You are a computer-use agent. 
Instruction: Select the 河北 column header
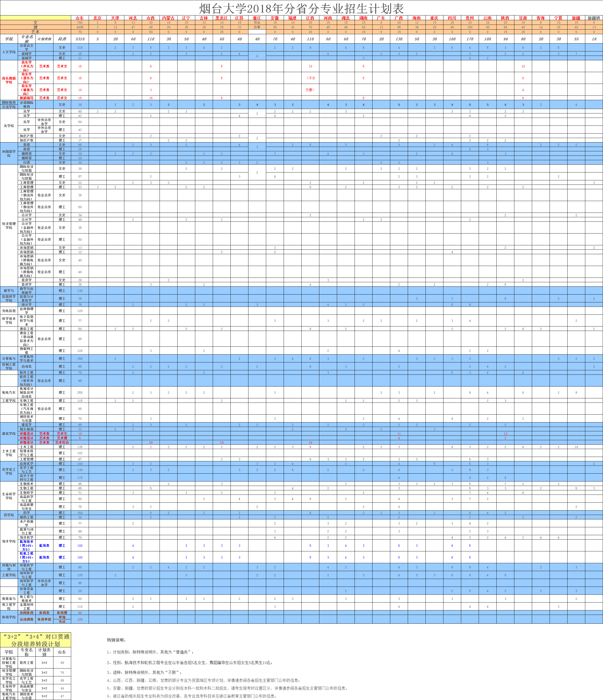133,18
